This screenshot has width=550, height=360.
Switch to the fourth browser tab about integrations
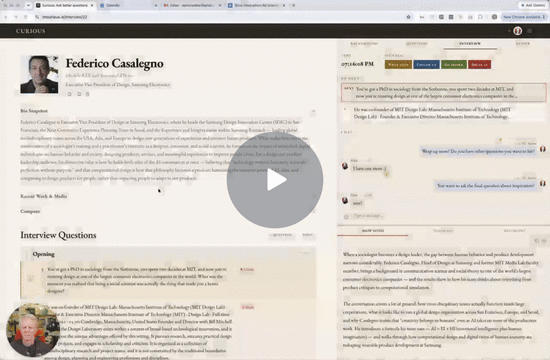pos(256,5)
